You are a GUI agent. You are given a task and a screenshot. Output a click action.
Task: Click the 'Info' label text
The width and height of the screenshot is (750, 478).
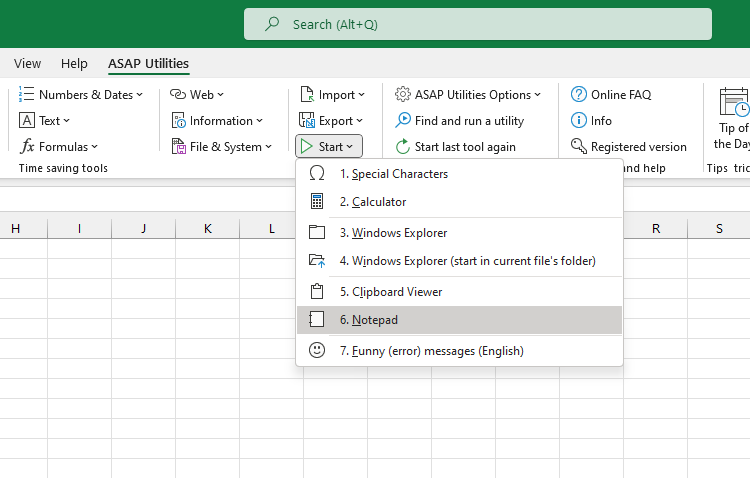tap(601, 121)
